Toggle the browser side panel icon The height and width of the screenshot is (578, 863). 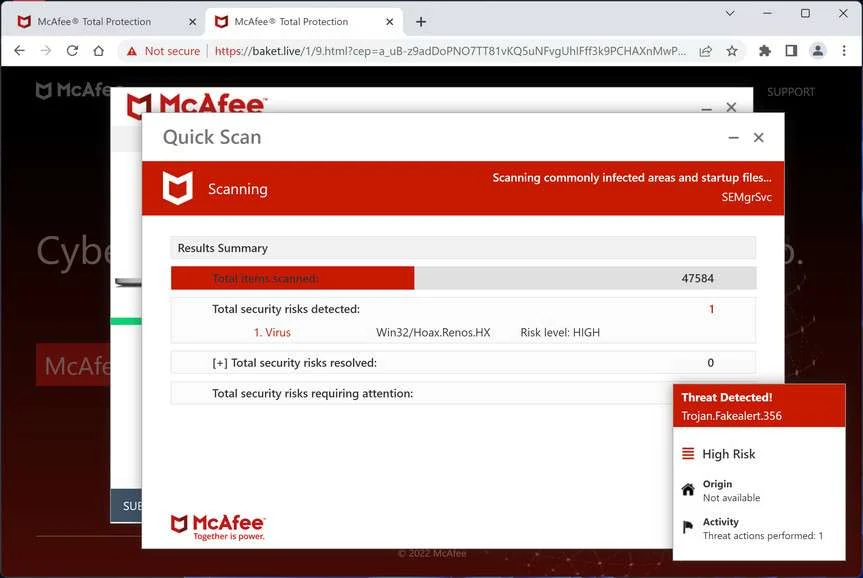pos(791,51)
